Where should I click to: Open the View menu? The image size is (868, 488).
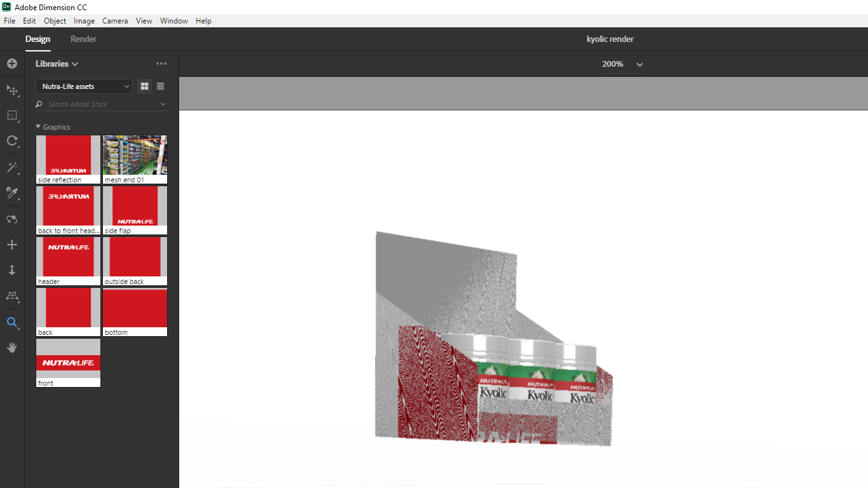(x=144, y=21)
